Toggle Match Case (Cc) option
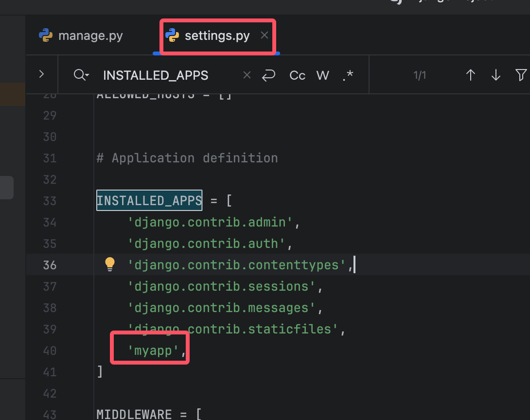Image resolution: width=530 pixels, height=420 pixels. (x=297, y=75)
